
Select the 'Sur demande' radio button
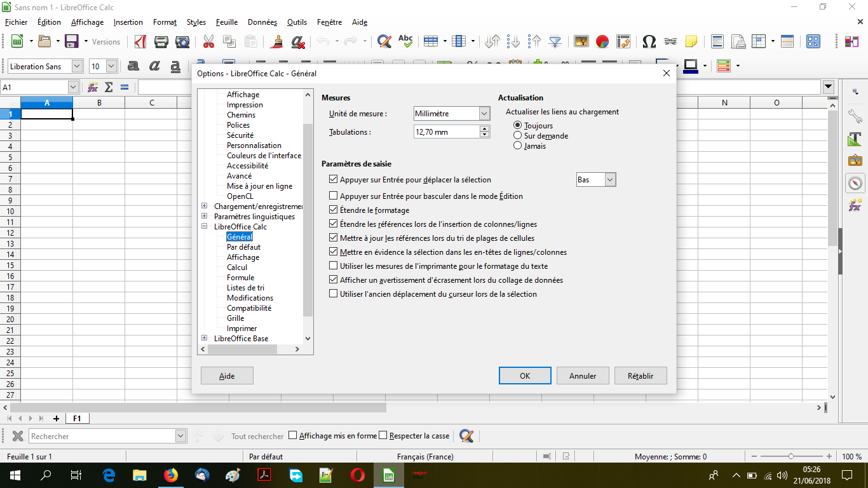517,136
